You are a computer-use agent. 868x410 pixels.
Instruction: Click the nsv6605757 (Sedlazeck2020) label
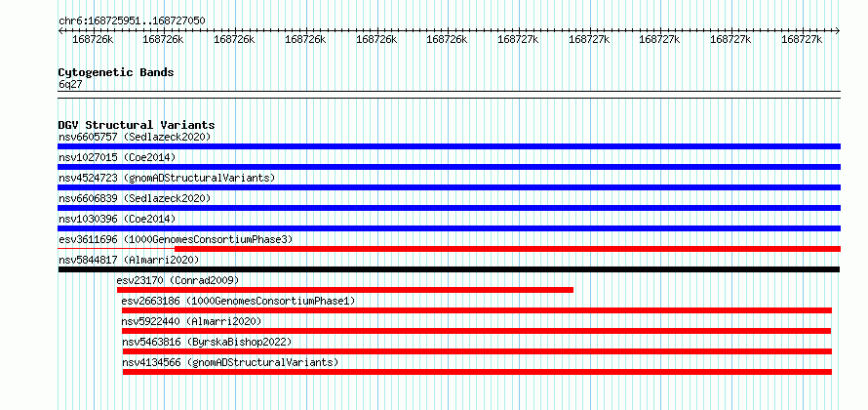(x=135, y=137)
